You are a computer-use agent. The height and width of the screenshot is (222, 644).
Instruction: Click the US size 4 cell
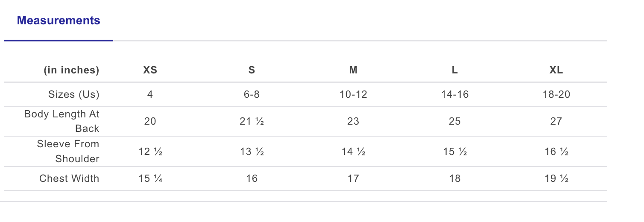coord(150,94)
